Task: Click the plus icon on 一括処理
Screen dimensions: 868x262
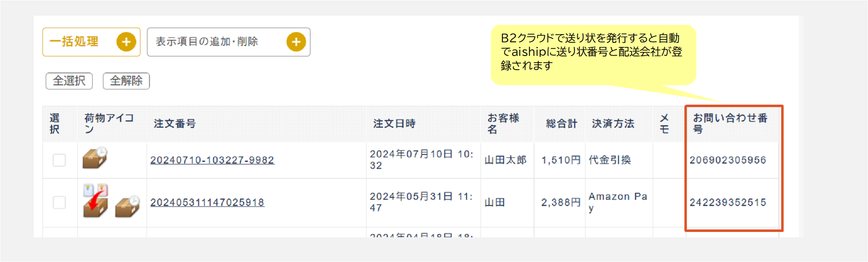Action: coord(126,42)
